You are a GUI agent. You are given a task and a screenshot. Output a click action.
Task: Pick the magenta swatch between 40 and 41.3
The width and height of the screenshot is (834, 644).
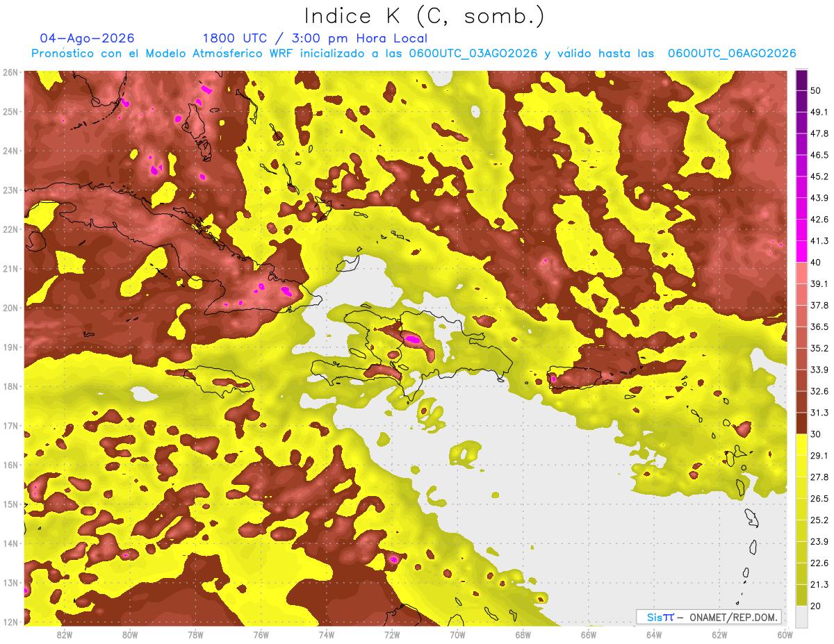click(801, 251)
